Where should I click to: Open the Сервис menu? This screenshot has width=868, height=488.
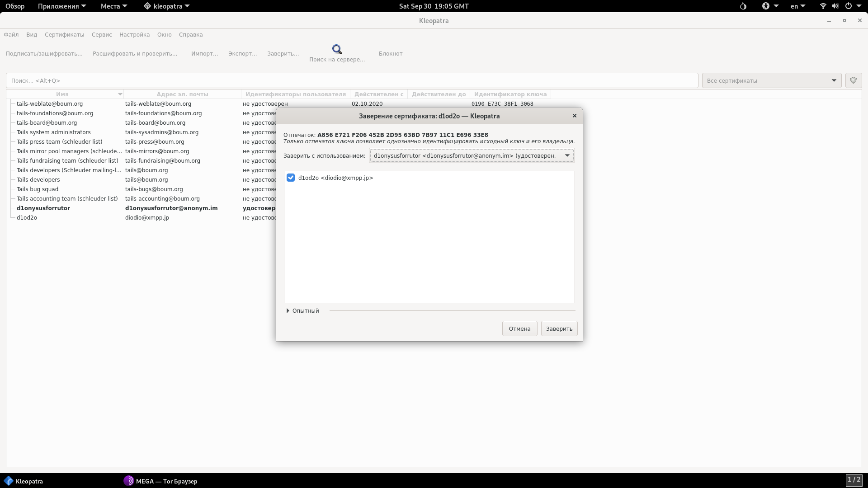click(x=102, y=35)
